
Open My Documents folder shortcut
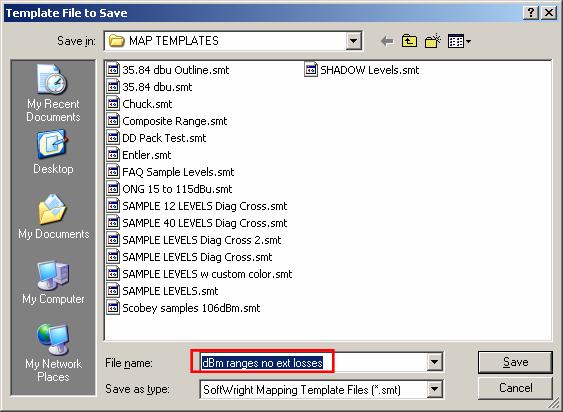pos(53,217)
